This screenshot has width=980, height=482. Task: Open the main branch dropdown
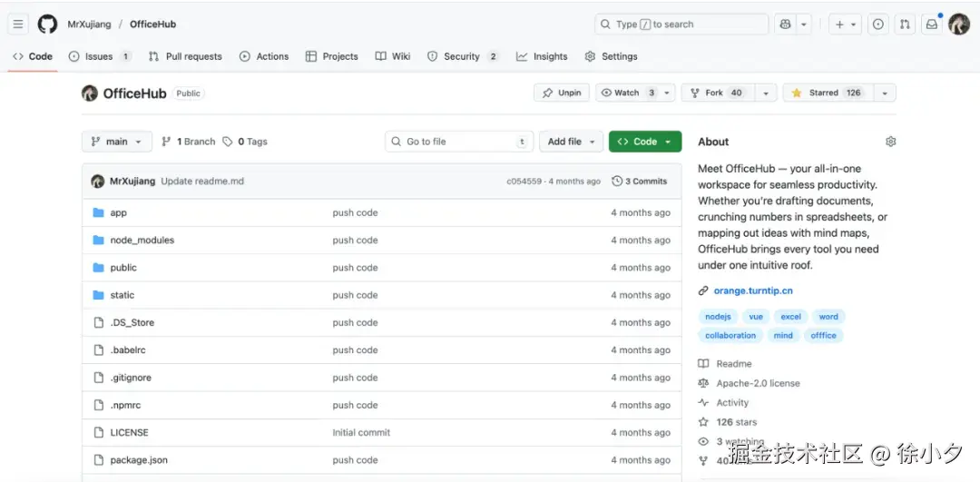[116, 142]
